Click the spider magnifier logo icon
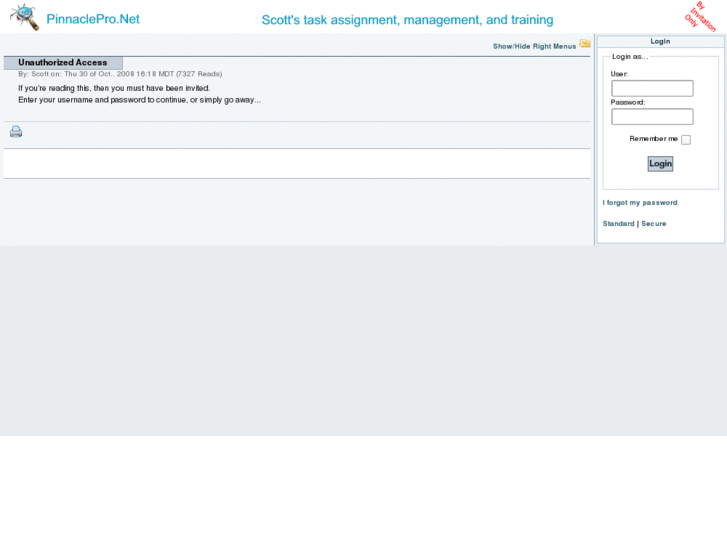The width and height of the screenshot is (727, 545). (x=25, y=17)
